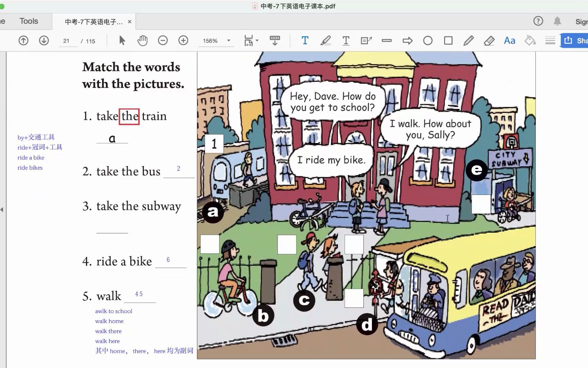Pick the line drawing tool

[x=387, y=41]
